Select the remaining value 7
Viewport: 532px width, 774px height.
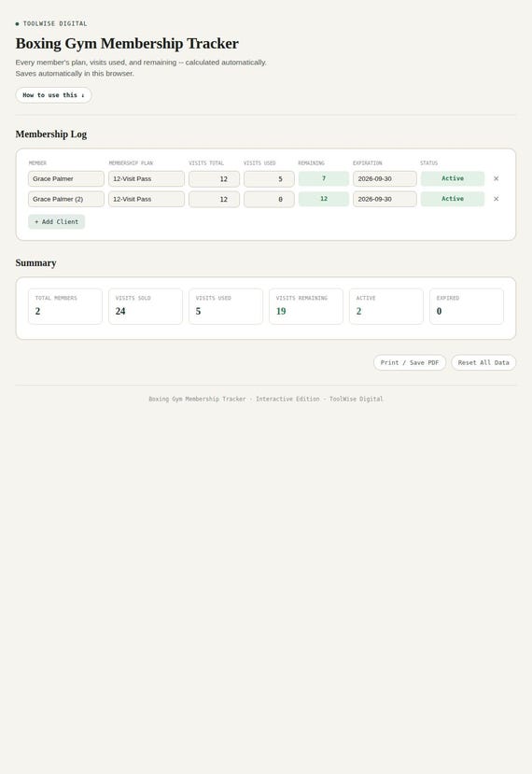tap(324, 178)
